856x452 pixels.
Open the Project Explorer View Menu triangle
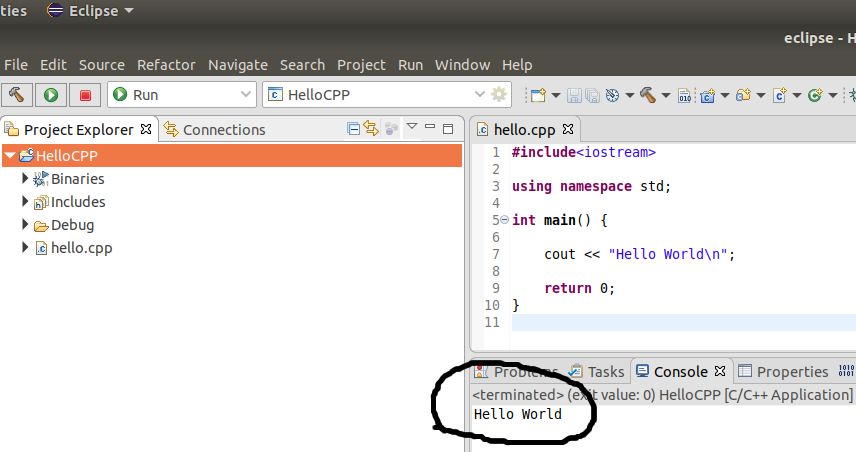pyautogui.click(x=412, y=127)
